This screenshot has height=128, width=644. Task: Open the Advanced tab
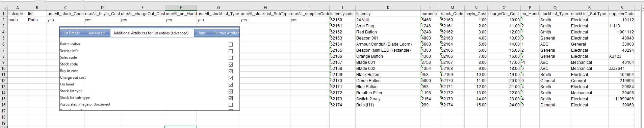point(97,33)
